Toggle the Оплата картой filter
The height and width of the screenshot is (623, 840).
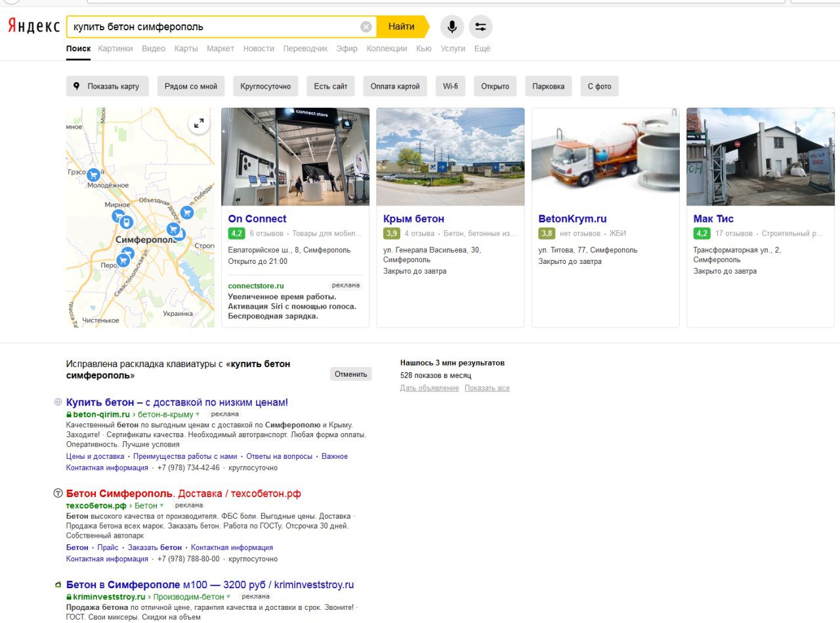click(395, 86)
